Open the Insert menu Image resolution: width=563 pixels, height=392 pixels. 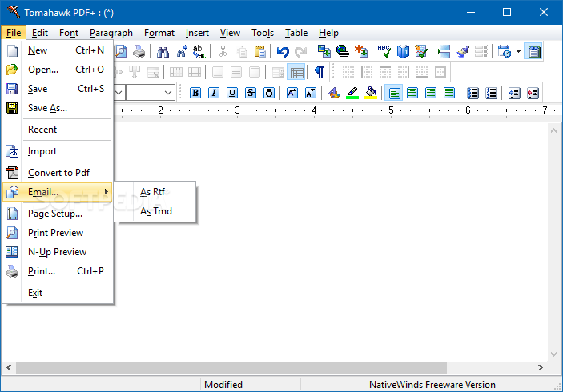pyautogui.click(x=197, y=33)
